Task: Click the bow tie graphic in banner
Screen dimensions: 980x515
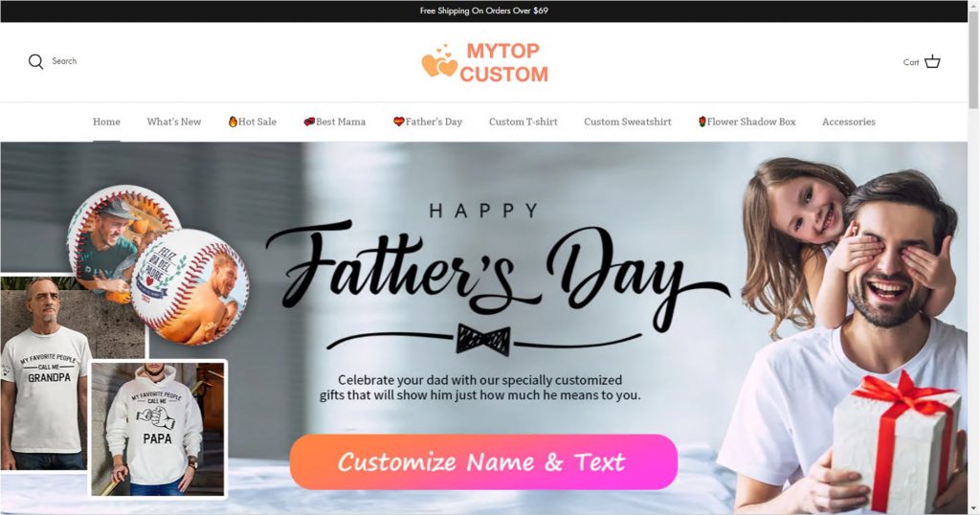Action: [x=483, y=340]
